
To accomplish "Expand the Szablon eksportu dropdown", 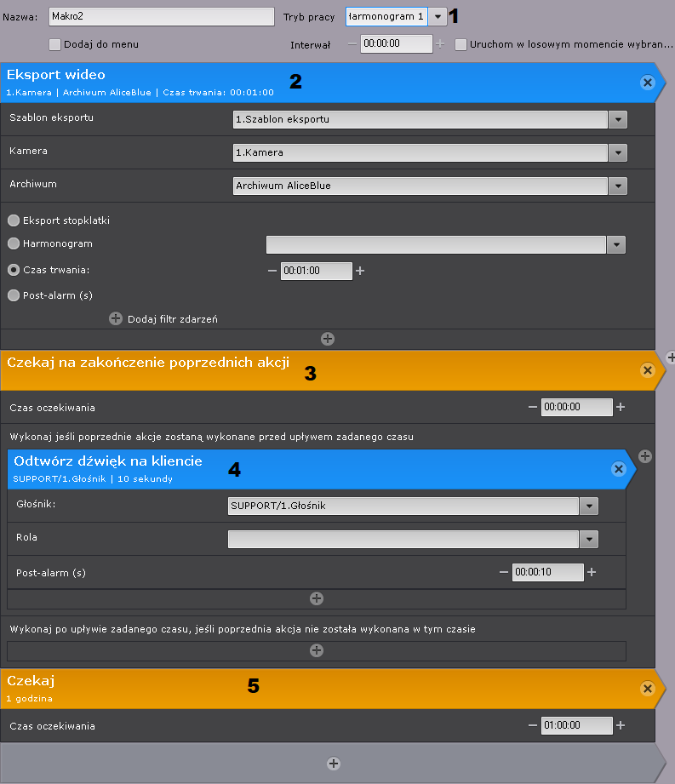I will click(x=618, y=120).
